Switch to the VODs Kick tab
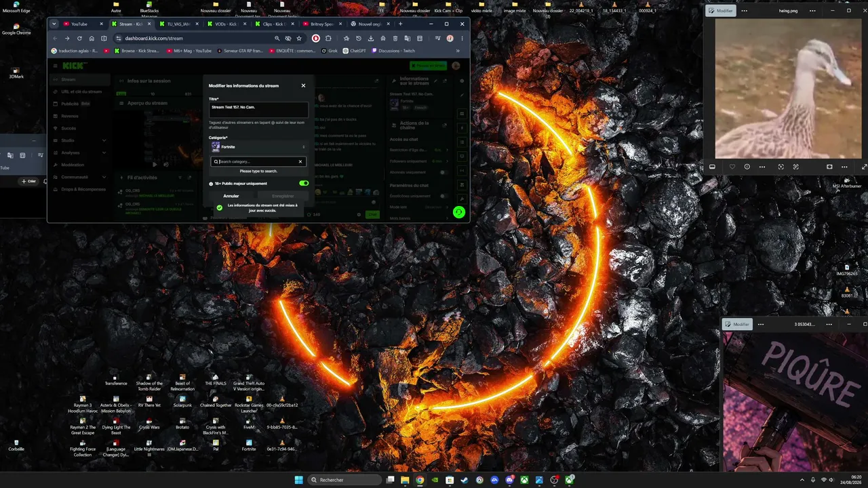The image size is (868, 488). click(226, 24)
